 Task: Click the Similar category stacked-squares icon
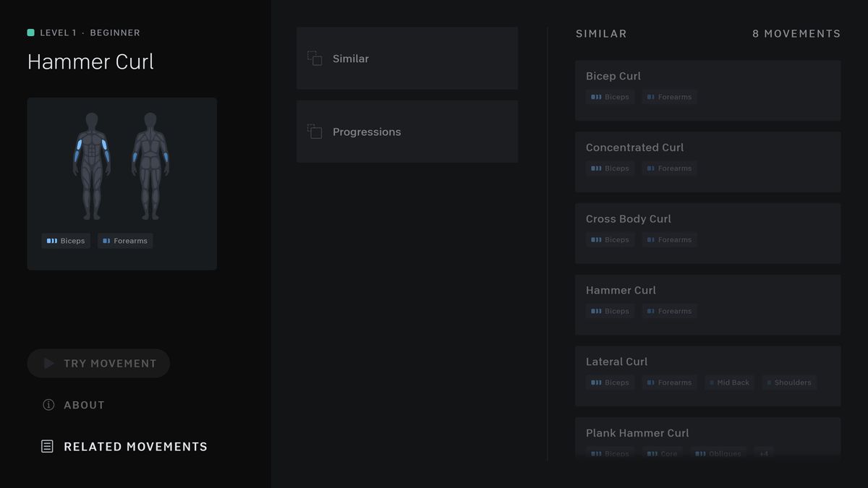[x=315, y=59]
